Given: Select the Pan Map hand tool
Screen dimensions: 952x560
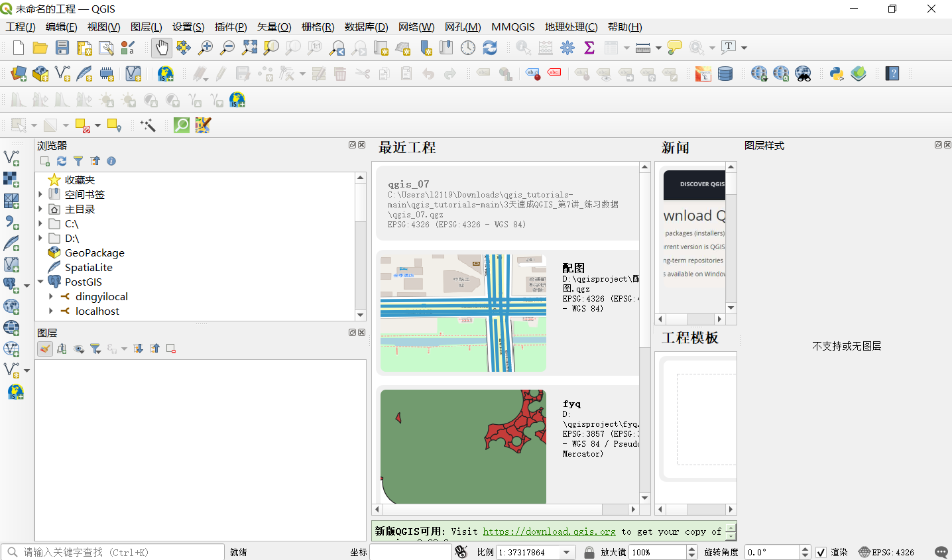Looking at the screenshot, I should point(161,47).
